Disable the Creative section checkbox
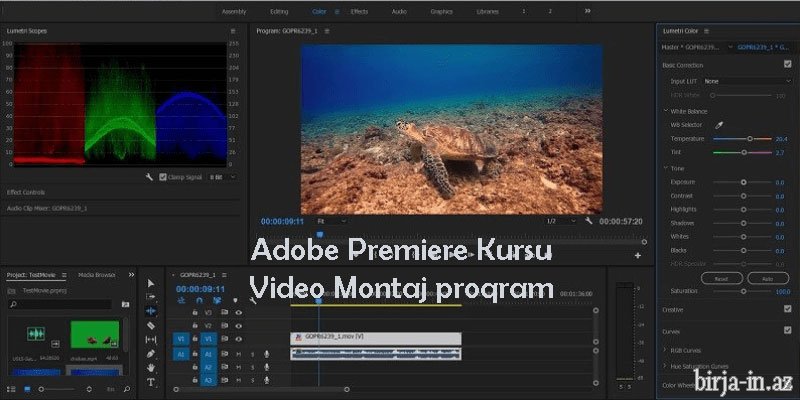This screenshot has height=400, width=800. (788, 309)
